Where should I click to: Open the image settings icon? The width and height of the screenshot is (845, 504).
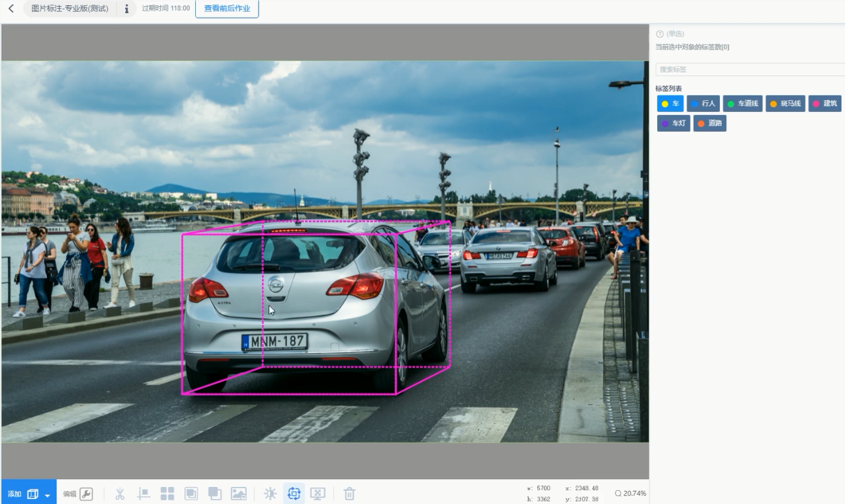coord(239,493)
